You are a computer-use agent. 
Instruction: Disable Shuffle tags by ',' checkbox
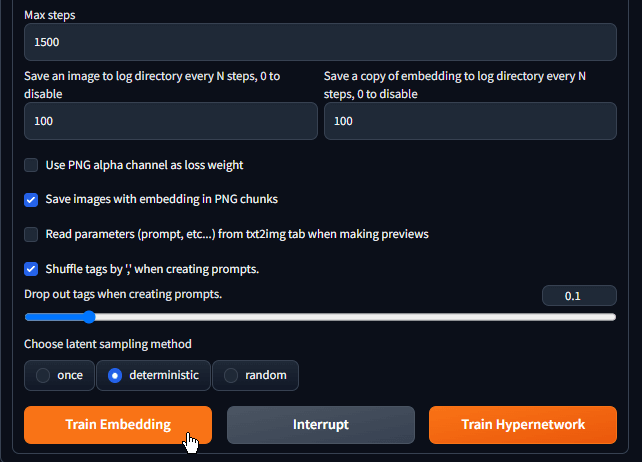(x=31, y=269)
